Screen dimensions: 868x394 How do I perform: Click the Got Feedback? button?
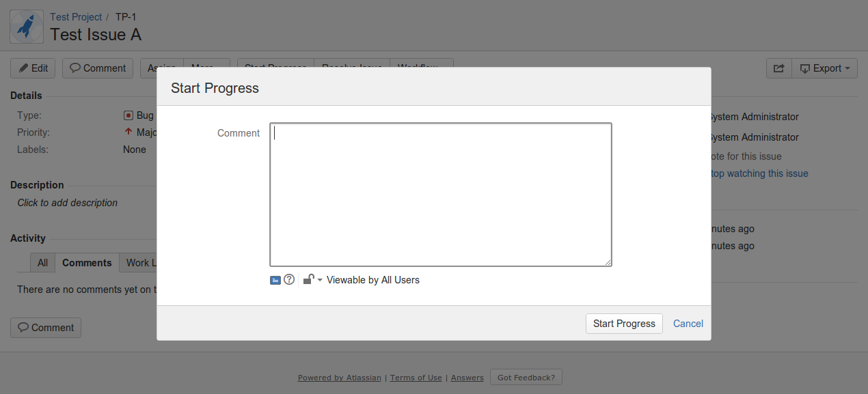point(526,378)
